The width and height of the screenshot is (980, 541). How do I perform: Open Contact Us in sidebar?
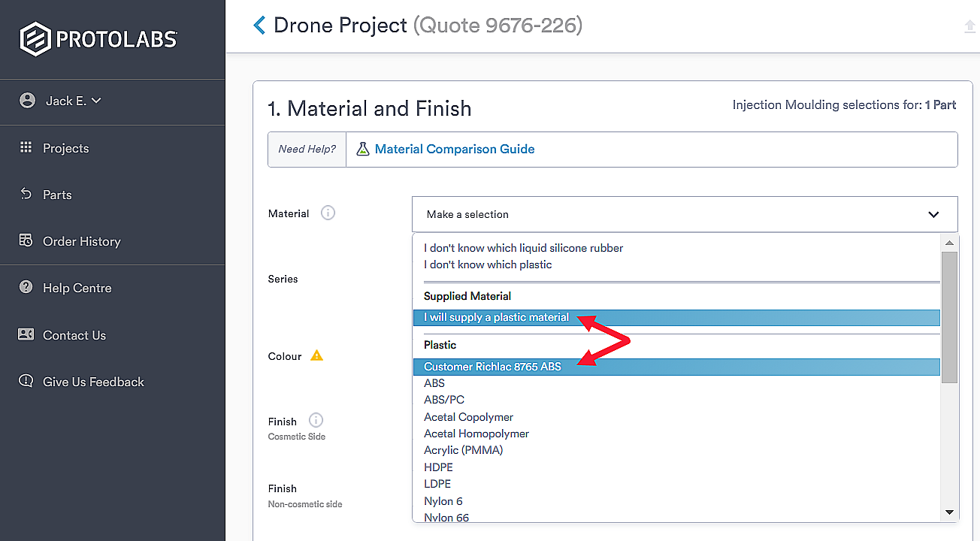pyautogui.click(x=74, y=335)
